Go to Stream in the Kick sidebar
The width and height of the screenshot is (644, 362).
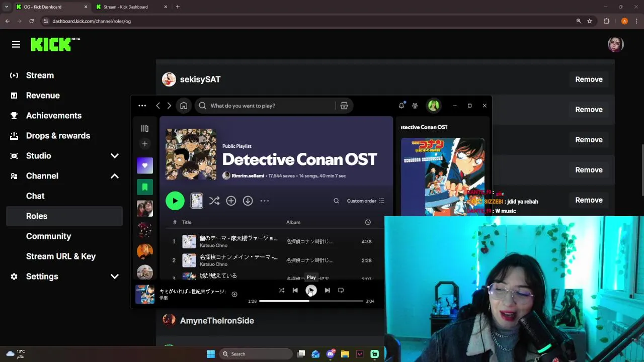point(40,75)
